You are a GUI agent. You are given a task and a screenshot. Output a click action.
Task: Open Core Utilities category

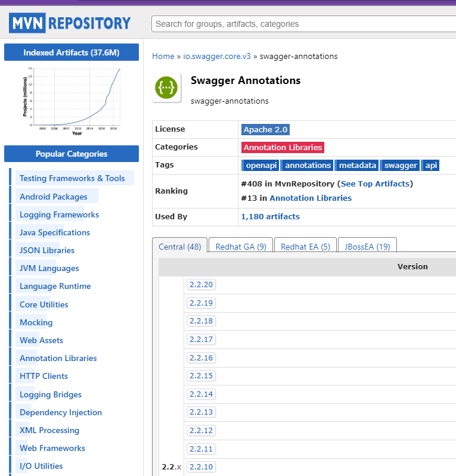(x=44, y=304)
